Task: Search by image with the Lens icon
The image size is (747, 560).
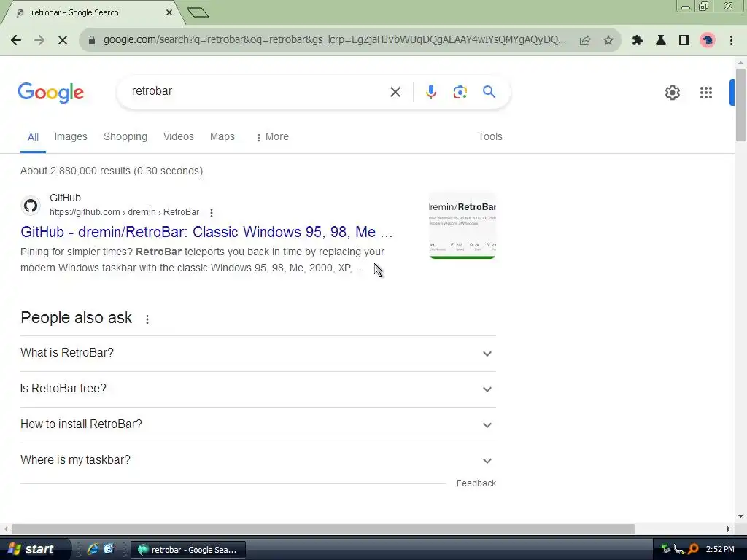Action: click(x=460, y=92)
